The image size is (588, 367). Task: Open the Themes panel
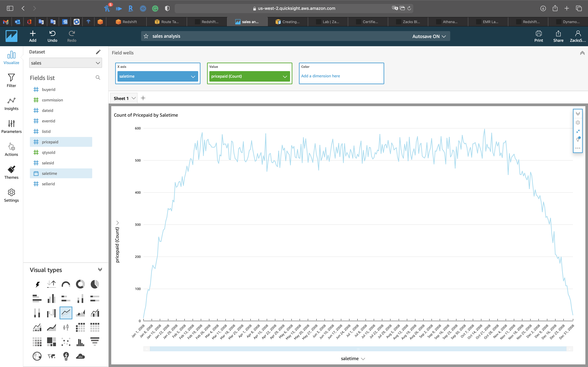point(11,172)
